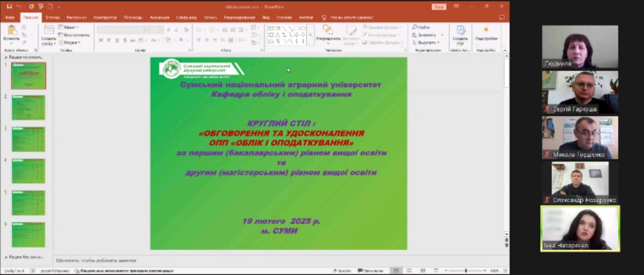The image size is (644, 275).
Task: Open the Select (Выделить) dropdown
Action: pos(427,42)
